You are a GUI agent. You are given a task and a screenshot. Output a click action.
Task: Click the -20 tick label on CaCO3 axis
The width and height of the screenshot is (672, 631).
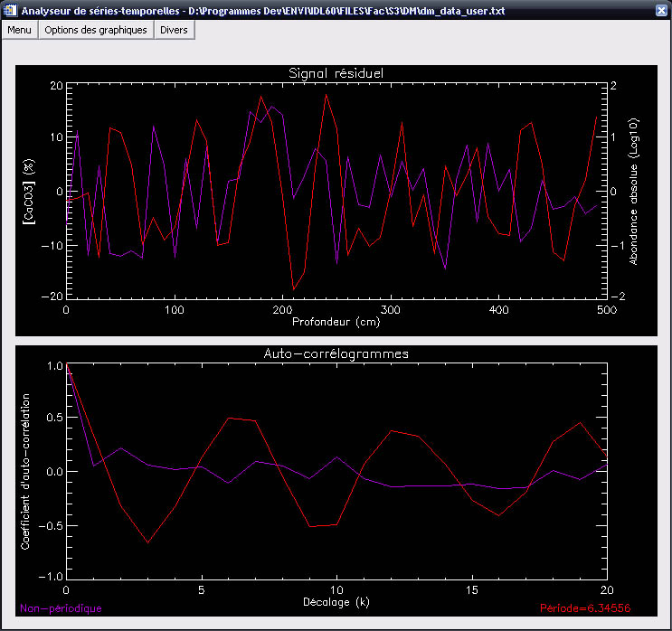(x=51, y=296)
